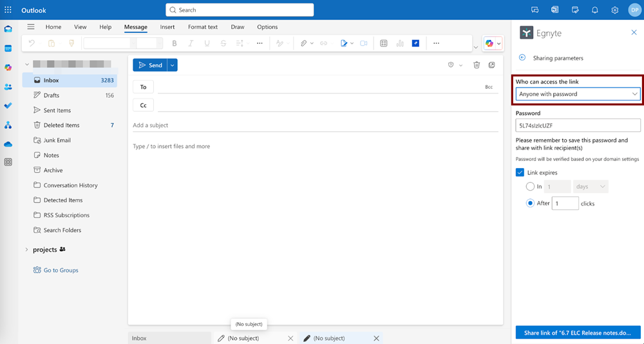
Task: Expand the projects group in folder pane
Action: tap(26, 249)
